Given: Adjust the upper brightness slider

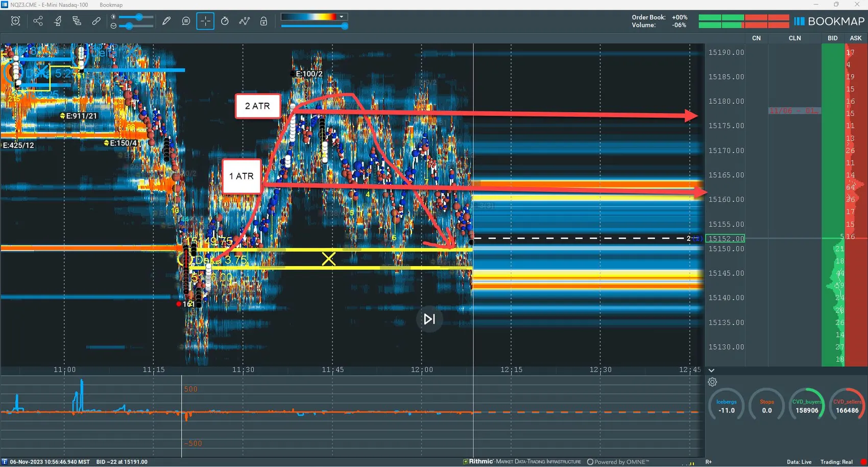Looking at the screenshot, I should point(136,17).
